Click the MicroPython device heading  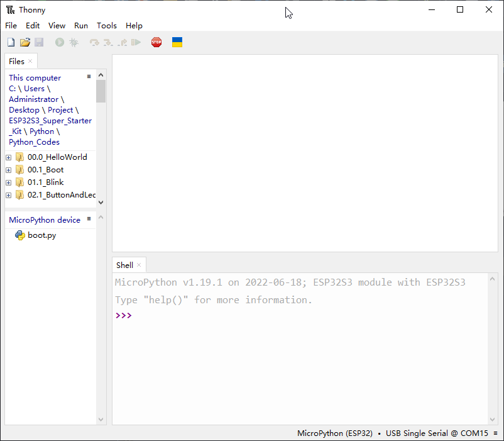point(45,220)
